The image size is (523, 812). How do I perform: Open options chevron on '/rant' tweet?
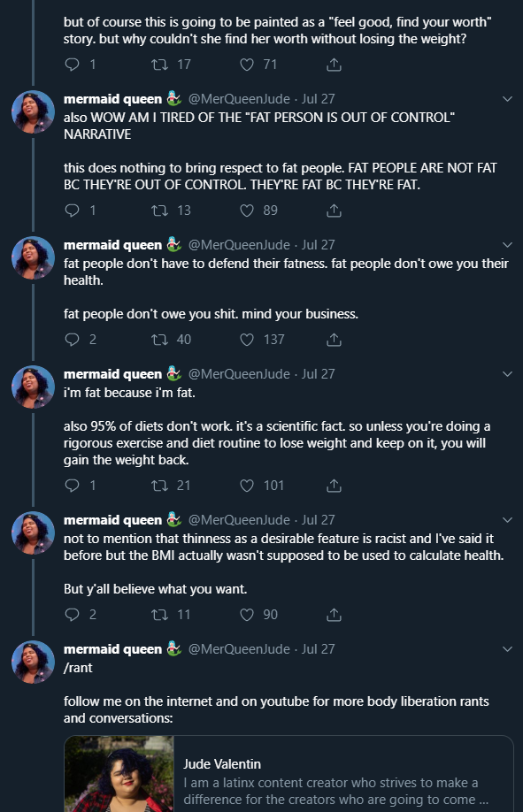pos(507,649)
